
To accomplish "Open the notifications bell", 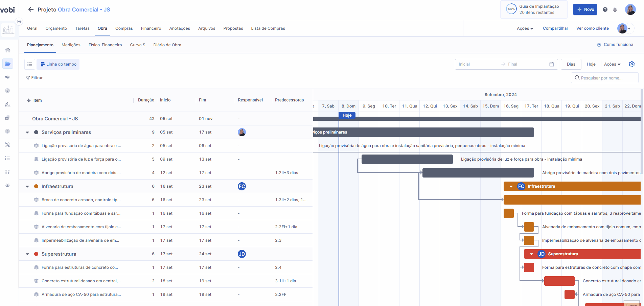I will tap(615, 9).
